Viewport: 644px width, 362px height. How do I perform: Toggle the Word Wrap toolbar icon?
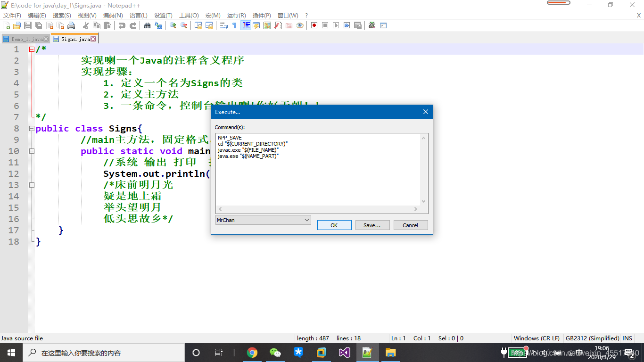pyautogui.click(x=224, y=25)
